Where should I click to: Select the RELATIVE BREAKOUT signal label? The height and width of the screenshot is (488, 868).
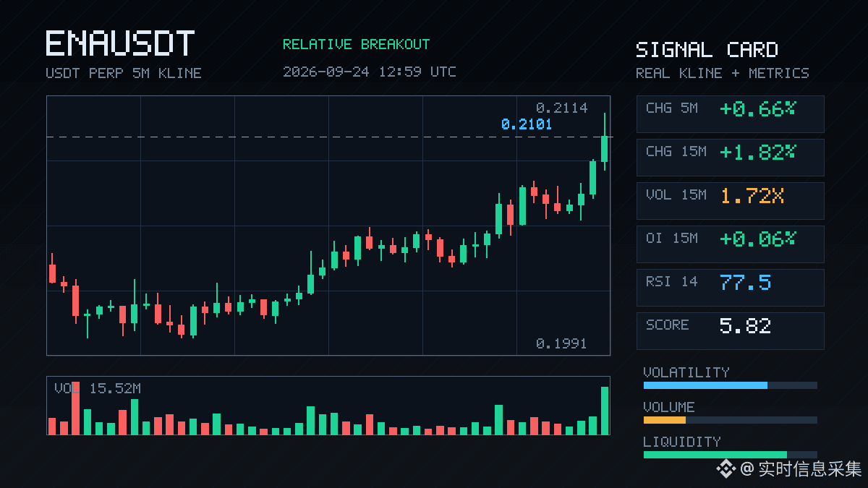(x=356, y=44)
